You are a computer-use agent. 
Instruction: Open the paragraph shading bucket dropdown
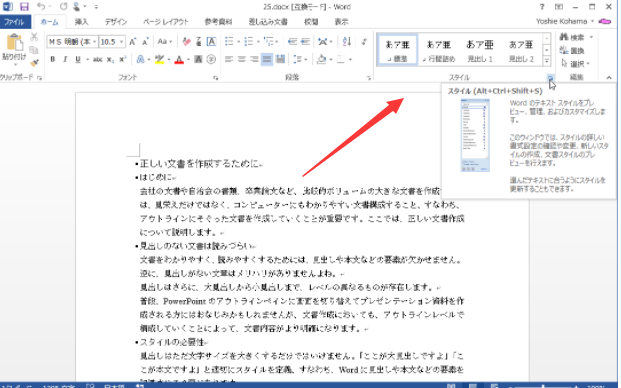331,59
